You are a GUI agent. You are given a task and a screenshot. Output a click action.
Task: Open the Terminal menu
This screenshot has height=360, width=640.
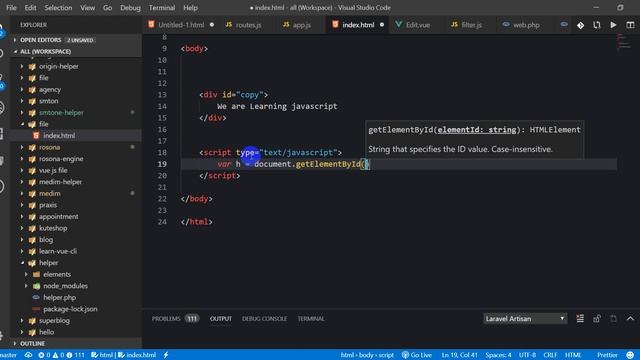(162, 8)
